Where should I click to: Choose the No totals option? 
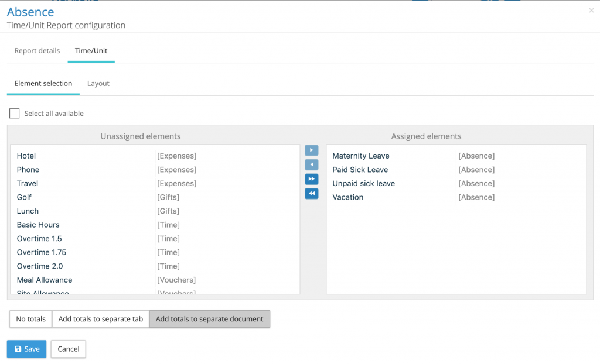tap(30, 319)
